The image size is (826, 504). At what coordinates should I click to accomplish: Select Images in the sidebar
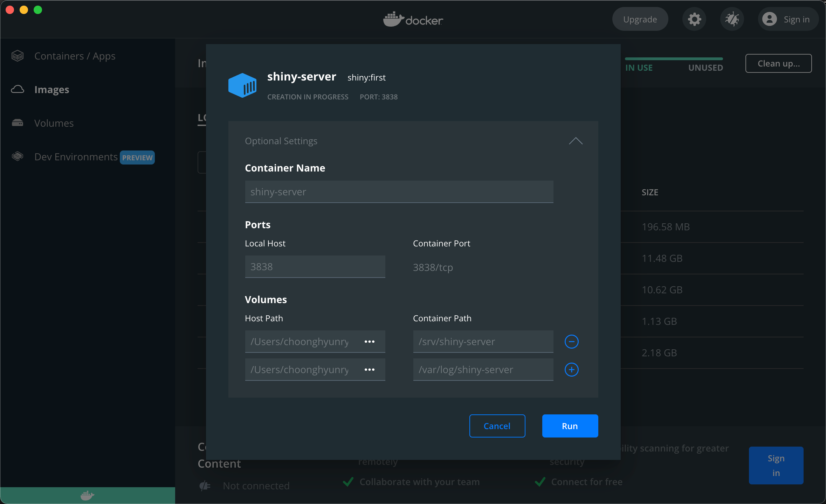click(x=52, y=90)
